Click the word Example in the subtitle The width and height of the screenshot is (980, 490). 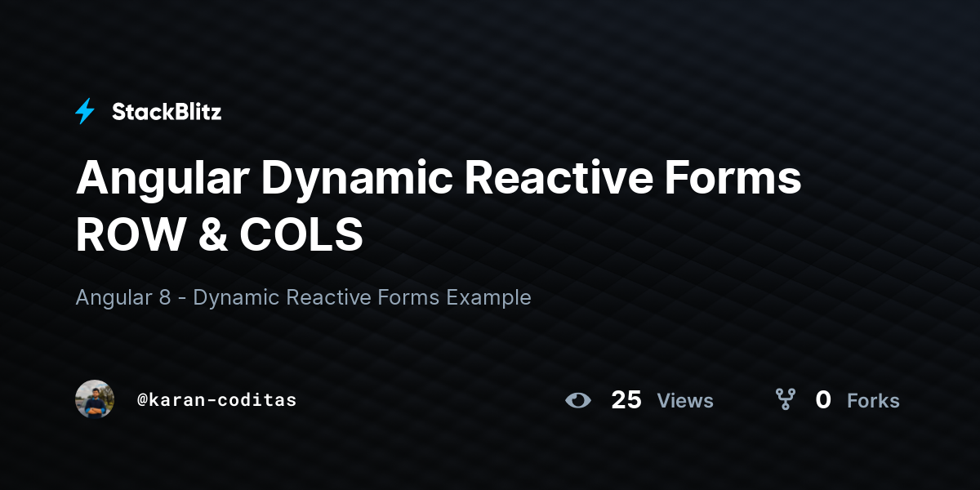[488, 298]
